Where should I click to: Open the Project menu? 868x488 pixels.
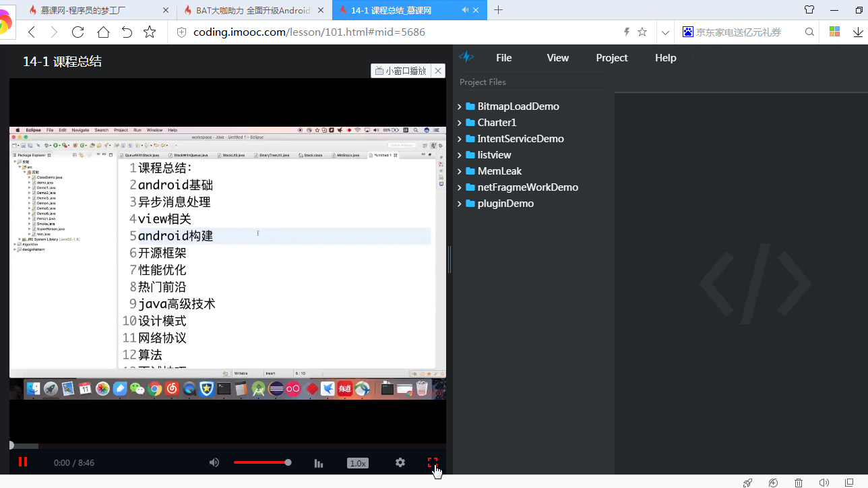point(611,58)
